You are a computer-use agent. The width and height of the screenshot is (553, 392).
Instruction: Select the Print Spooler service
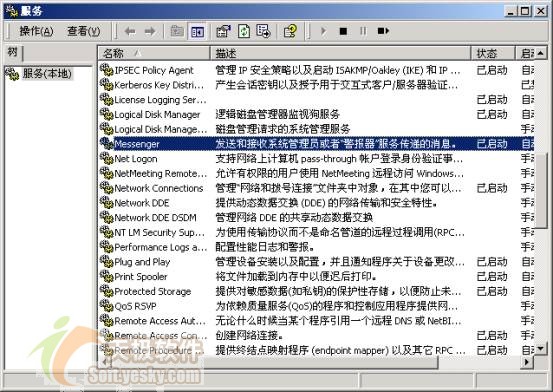point(141,277)
